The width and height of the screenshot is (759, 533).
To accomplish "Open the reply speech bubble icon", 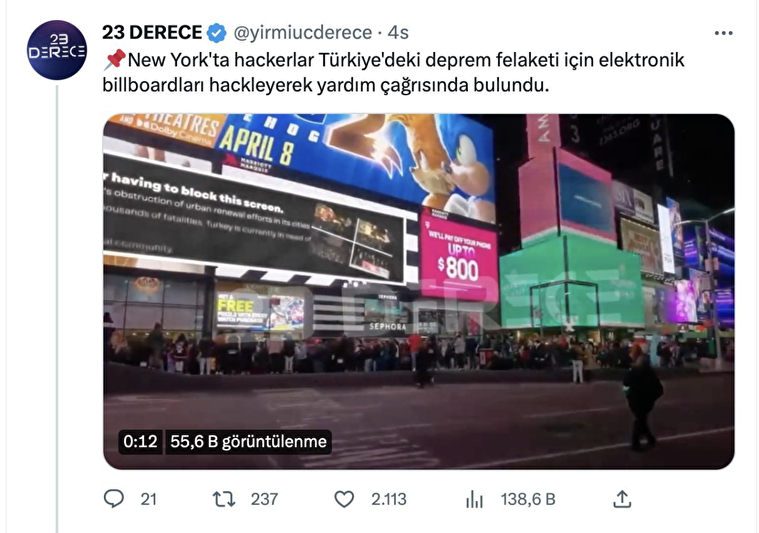I will [114, 499].
